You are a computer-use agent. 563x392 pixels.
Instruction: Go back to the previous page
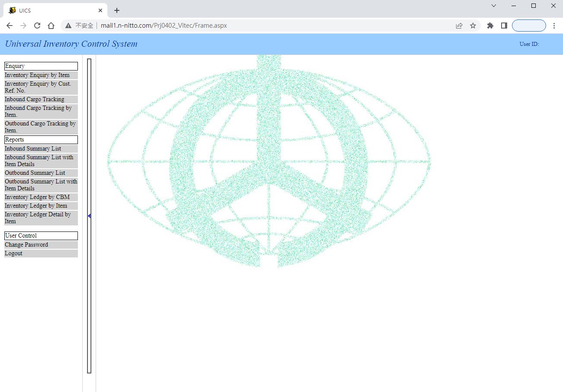(x=10, y=26)
